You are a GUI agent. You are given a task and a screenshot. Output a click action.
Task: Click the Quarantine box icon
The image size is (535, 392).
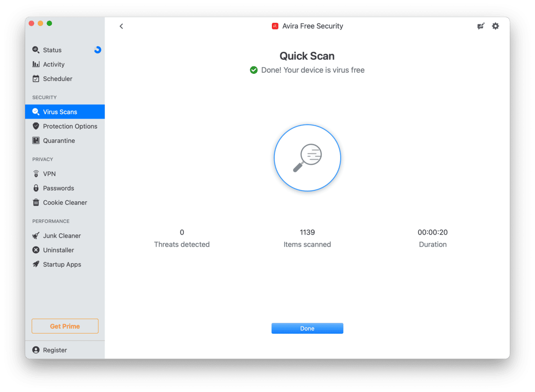pyautogui.click(x=36, y=141)
